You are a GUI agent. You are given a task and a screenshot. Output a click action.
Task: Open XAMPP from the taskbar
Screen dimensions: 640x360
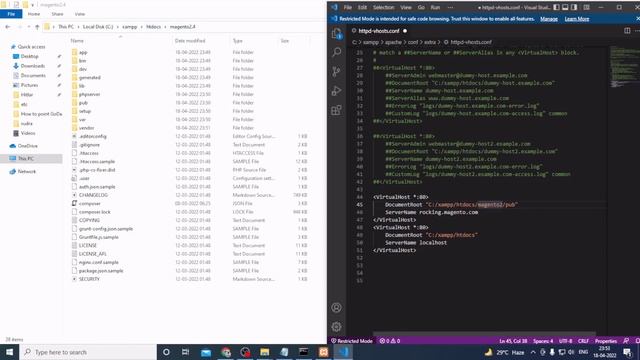tap(323, 352)
